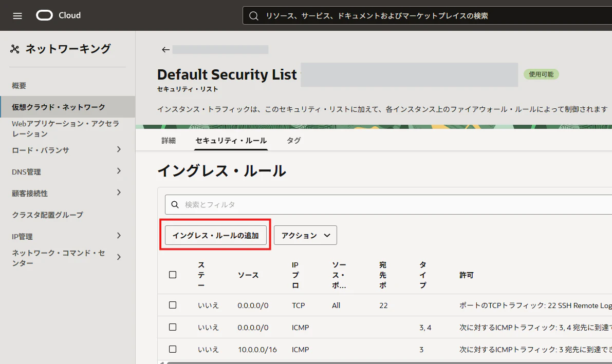Click the ポートのTCPトラフィック: 22 SSH description
Viewport: 612px width, 364px height.
point(535,305)
